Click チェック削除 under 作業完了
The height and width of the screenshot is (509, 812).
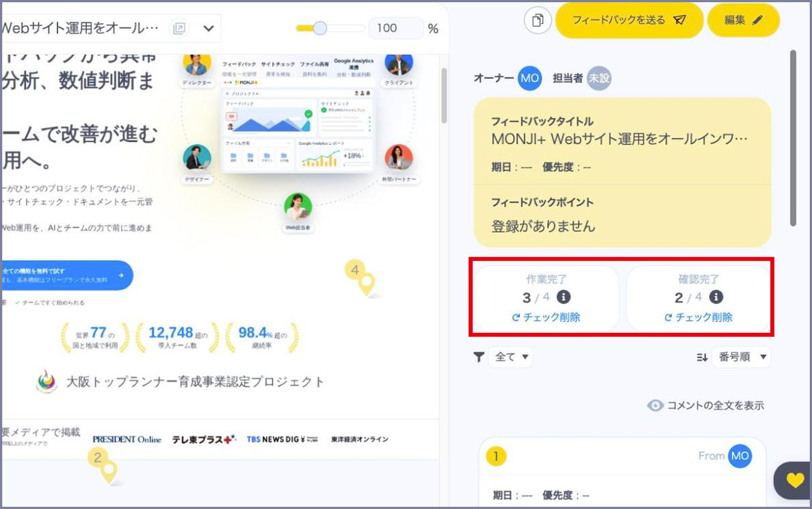(x=546, y=317)
